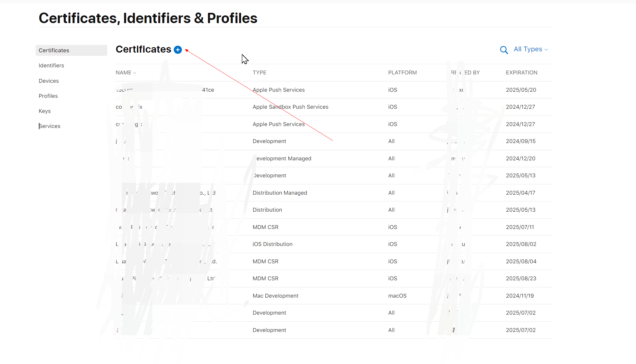Open the Distribution Managed certificate row
The width and height of the screenshot is (636, 364).
(x=279, y=193)
